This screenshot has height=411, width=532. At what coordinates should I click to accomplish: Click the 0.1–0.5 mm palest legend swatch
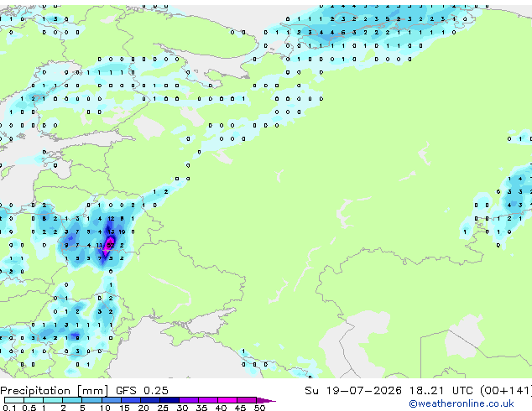[14, 400]
